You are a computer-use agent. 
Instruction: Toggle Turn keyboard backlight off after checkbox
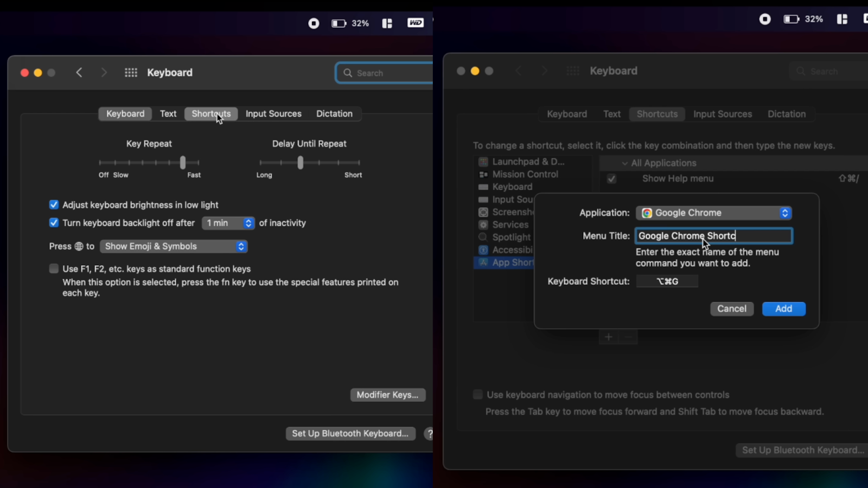click(x=54, y=222)
